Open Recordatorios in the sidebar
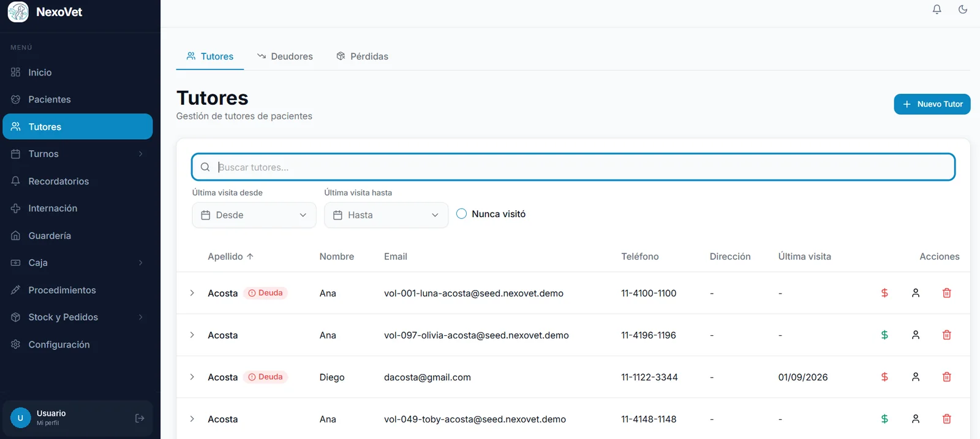 pos(78,181)
